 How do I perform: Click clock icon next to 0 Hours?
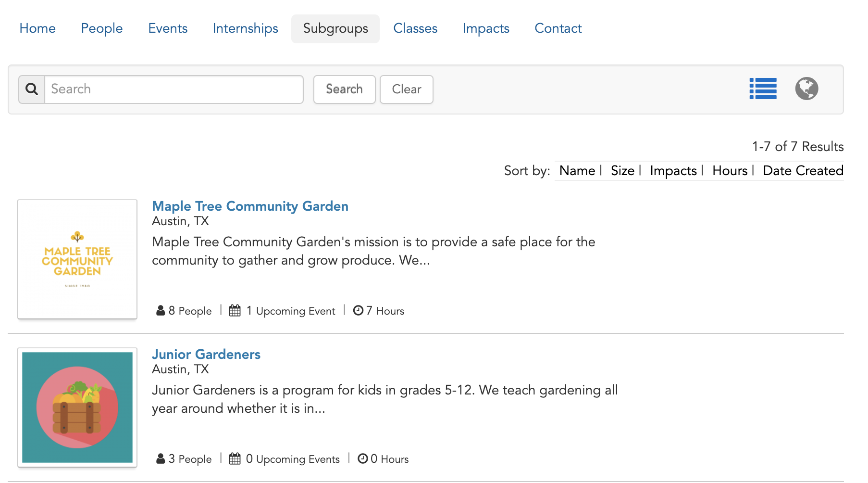click(x=363, y=458)
